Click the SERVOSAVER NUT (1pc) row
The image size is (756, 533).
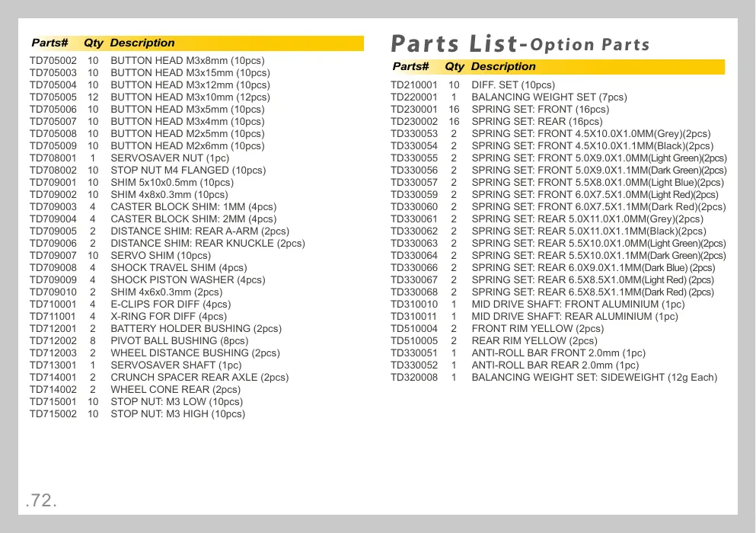point(129,158)
